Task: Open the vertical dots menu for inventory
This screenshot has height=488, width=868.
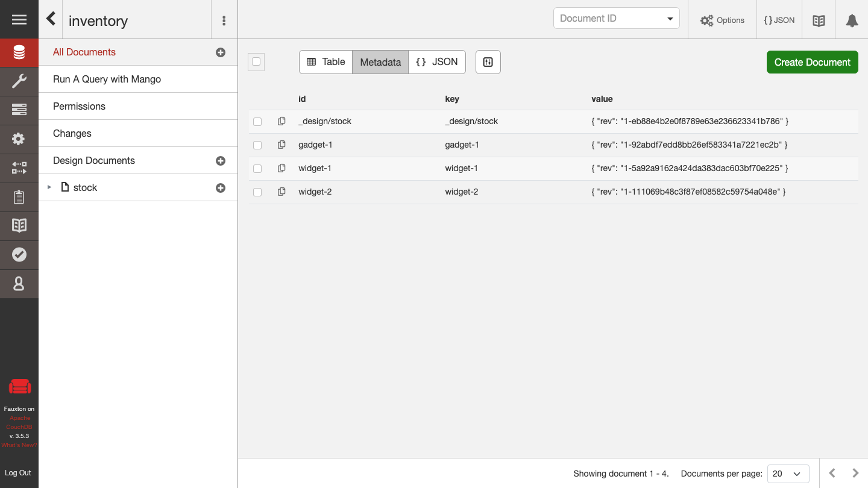Action: click(224, 20)
